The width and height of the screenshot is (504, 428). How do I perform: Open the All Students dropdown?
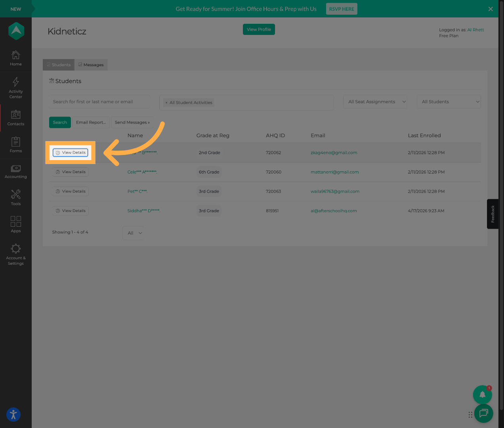coord(449,102)
